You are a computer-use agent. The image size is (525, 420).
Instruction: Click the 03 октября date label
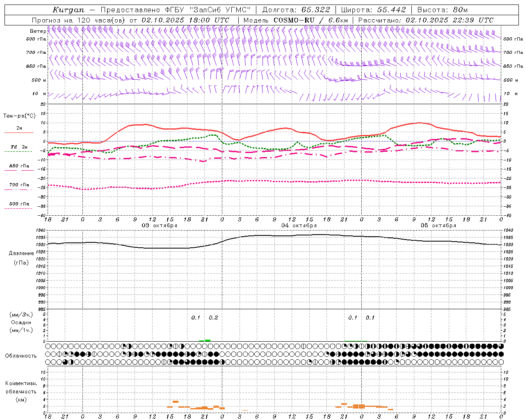[x=160, y=226]
